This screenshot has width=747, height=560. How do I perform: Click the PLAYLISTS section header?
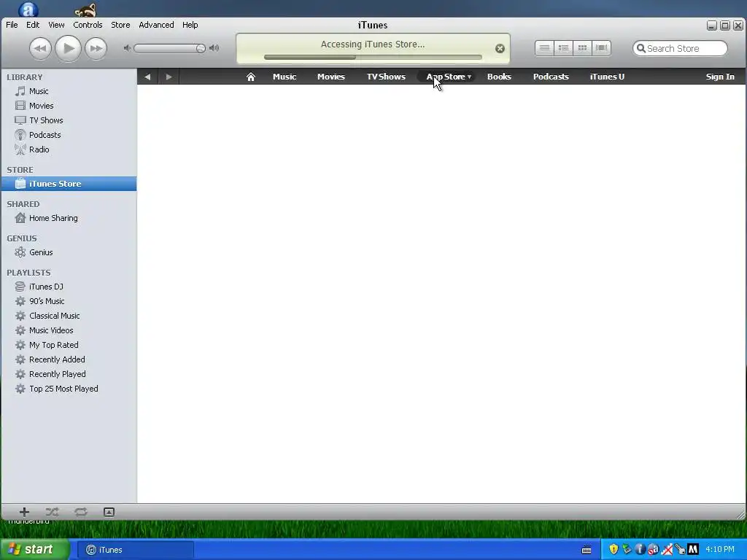(28, 273)
